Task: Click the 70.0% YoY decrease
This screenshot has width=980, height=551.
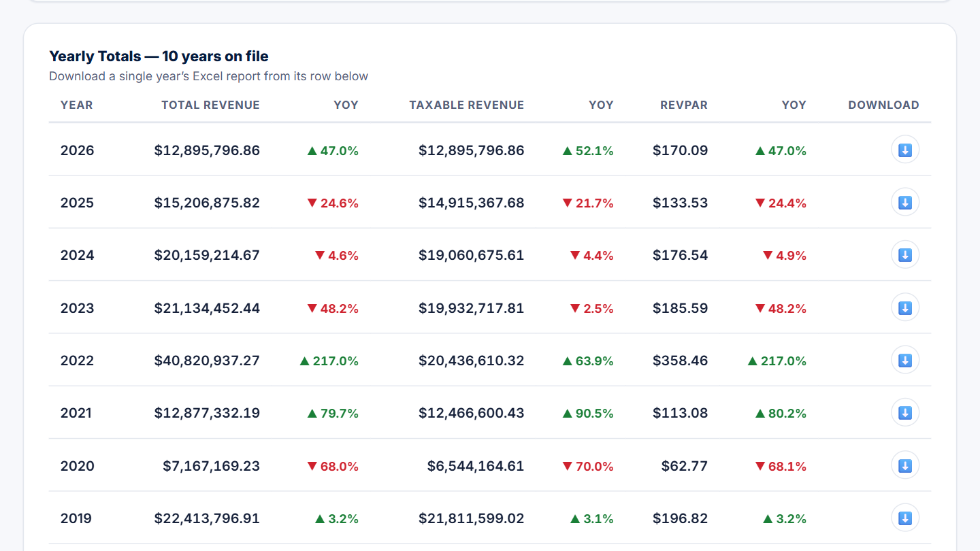Action: coord(588,466)
